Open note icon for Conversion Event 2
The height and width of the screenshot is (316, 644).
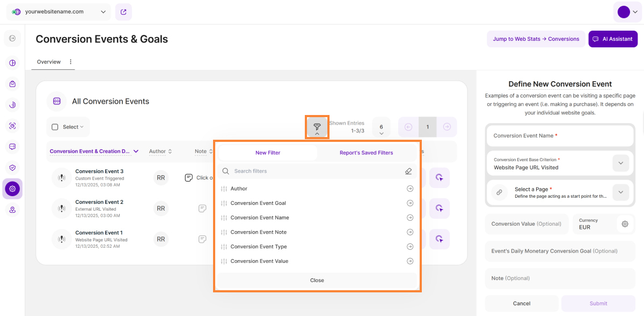pos(202,208)
